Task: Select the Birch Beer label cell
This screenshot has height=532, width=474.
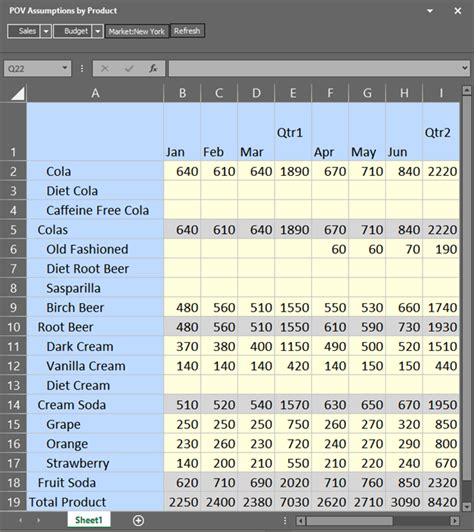Action: (95, 307)
